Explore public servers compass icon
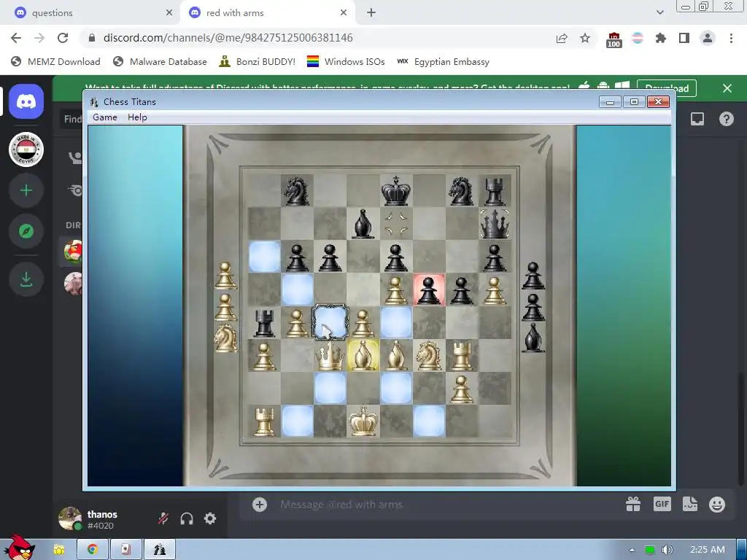747x560 pixels. click(x=26, y=231)
